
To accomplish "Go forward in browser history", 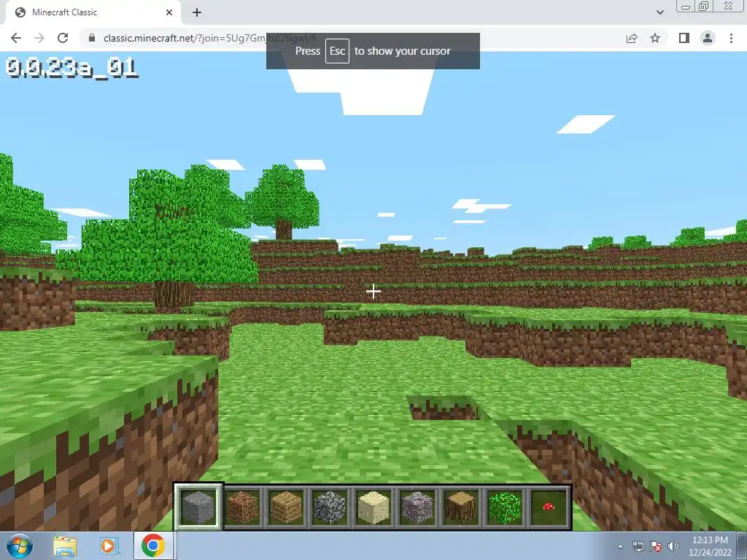I will point(39,38).
